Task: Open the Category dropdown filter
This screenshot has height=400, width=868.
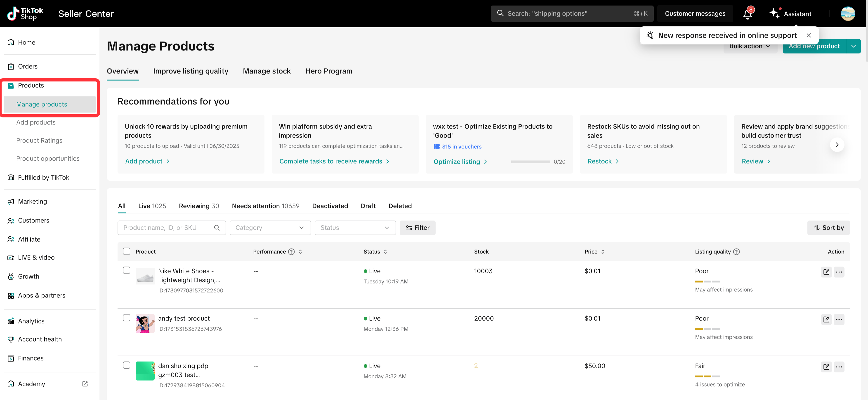Action: click(270, 228)
